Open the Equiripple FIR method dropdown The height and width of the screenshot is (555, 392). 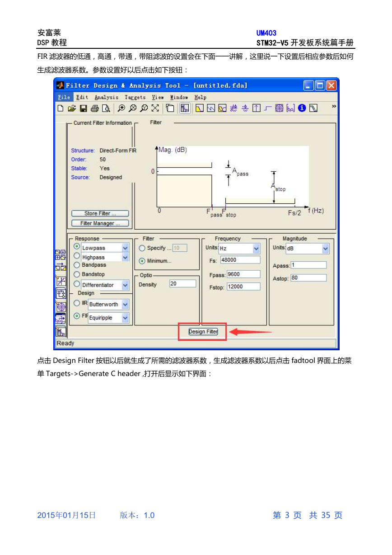(x=126, y=318)
